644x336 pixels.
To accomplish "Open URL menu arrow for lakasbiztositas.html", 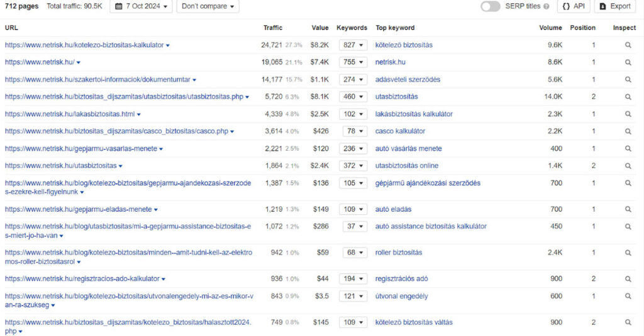I will (x=139, y=114).
